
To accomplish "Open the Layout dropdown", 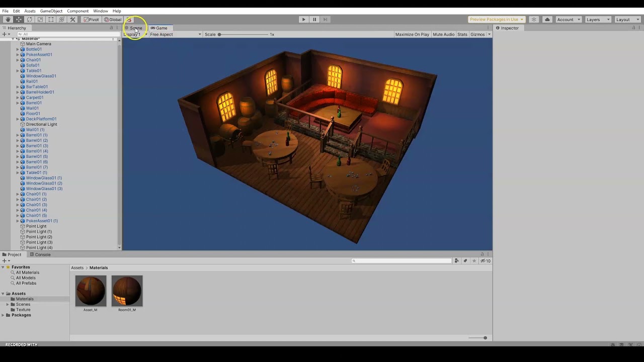I will (x=627, y=20).
